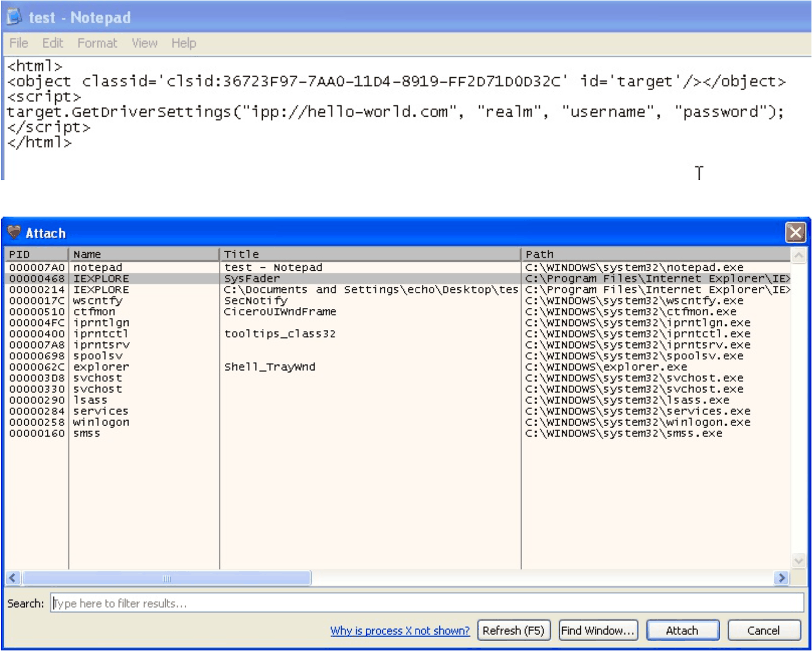
Task: Click the horizontal scrollbar right arrow
Action: [782, 578]
